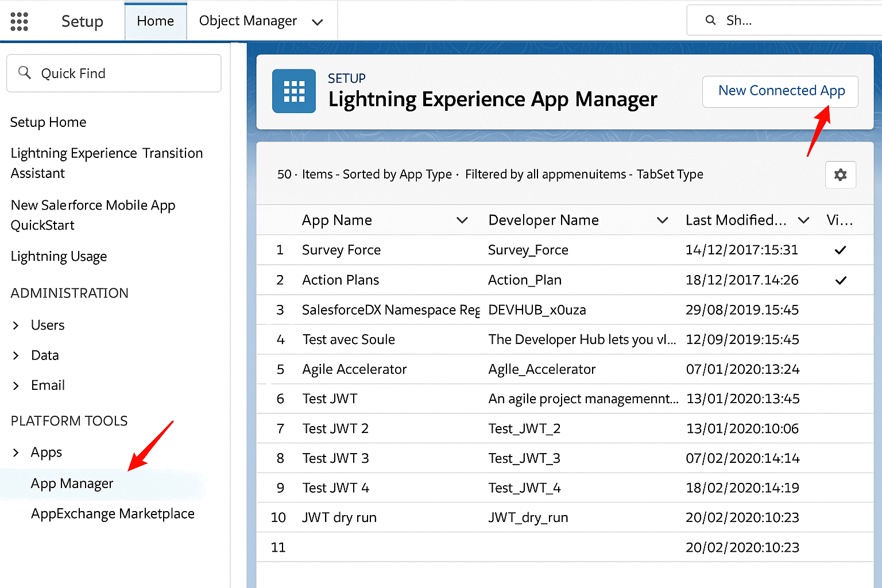Viewport: 882px width, 588px height.
Task: Click the checkmark on the Action Plans row
Action: click(x=841, y=280)
